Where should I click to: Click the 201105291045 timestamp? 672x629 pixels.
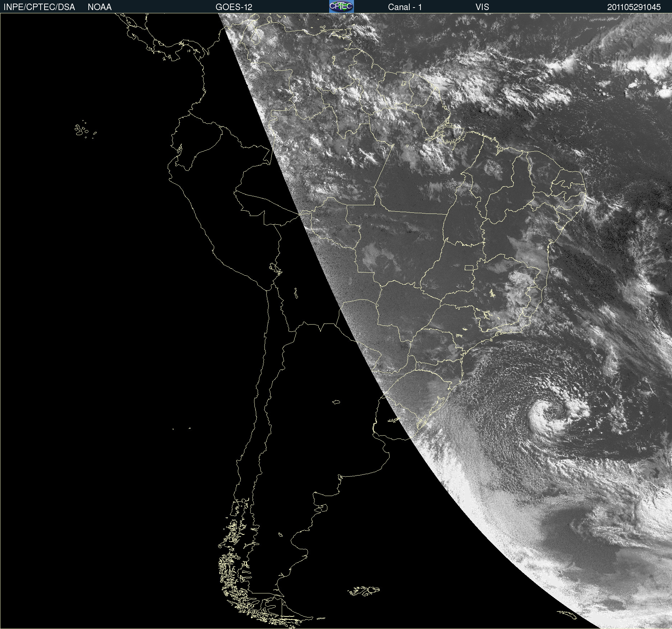coord(634,7)
